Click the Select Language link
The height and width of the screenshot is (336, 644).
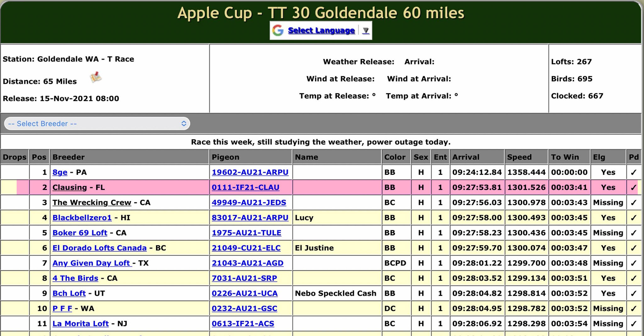(x=321, y=31)
